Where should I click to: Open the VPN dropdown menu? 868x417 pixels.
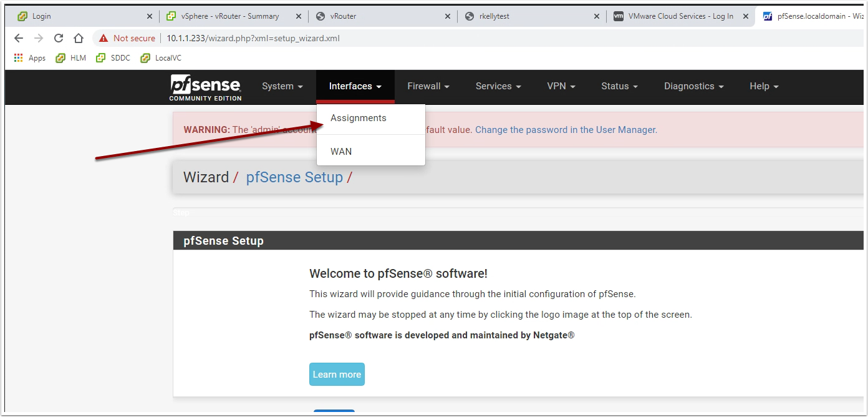tap(561, 86)
